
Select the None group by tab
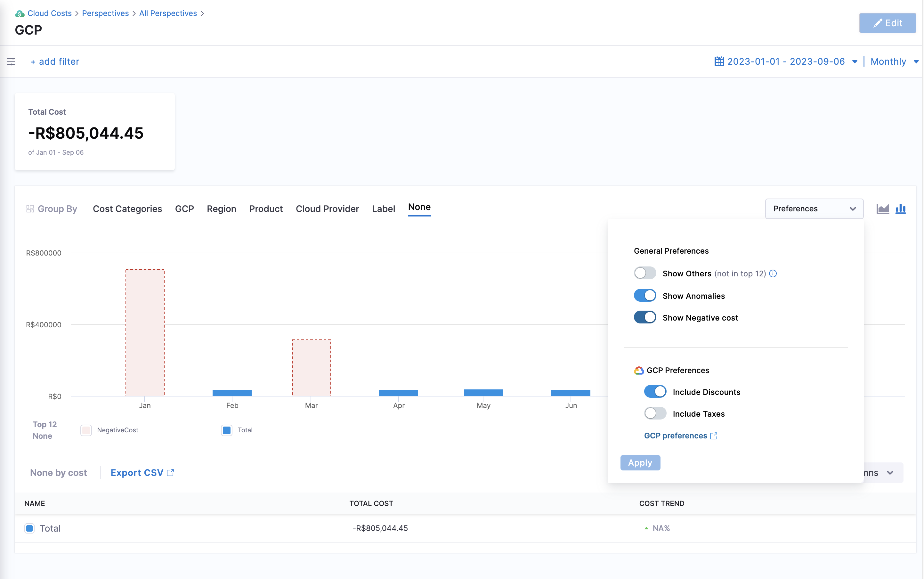[x=419, y=207]
